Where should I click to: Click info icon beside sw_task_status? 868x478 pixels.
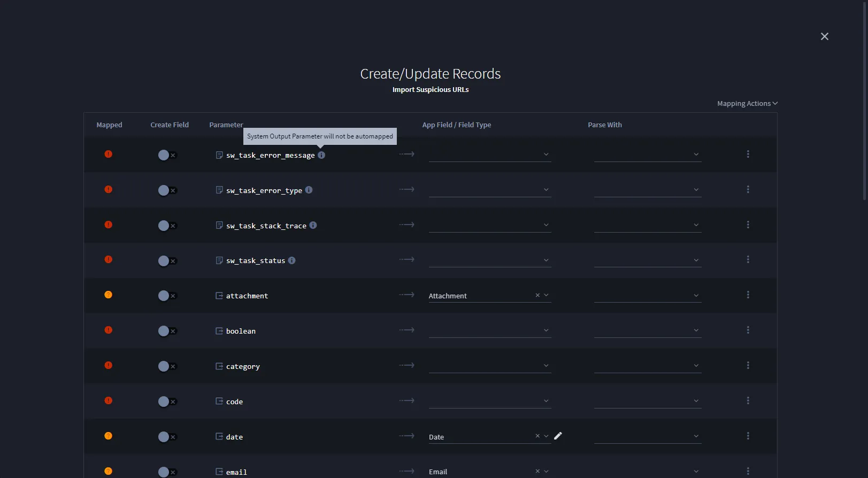[x=292, y=260]
